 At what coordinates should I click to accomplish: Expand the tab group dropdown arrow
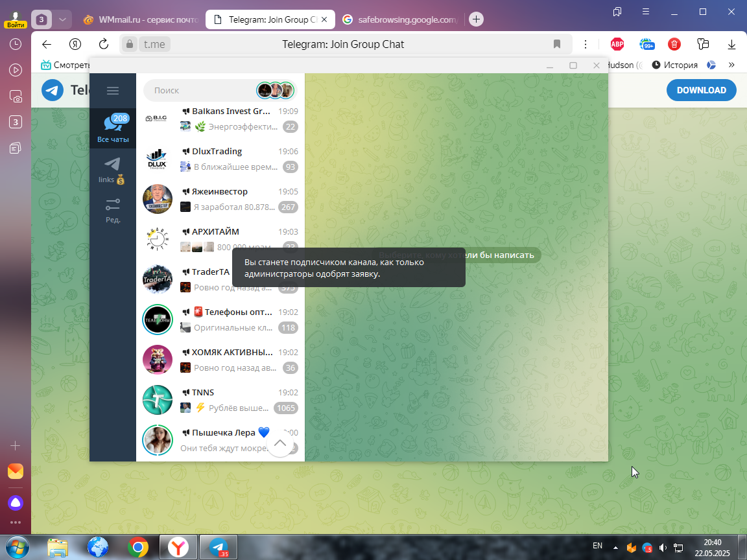62,19
